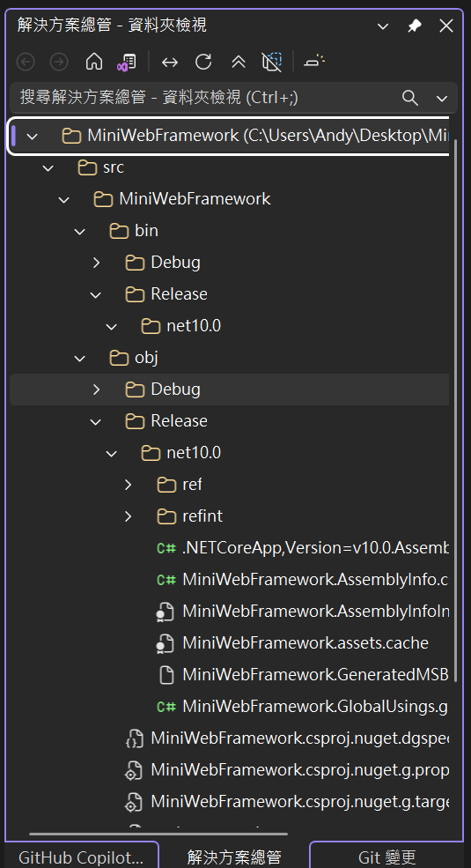This screenshot has width=471, height=868.
Task: Expand the Debug folder under bin
Action: 97,263
